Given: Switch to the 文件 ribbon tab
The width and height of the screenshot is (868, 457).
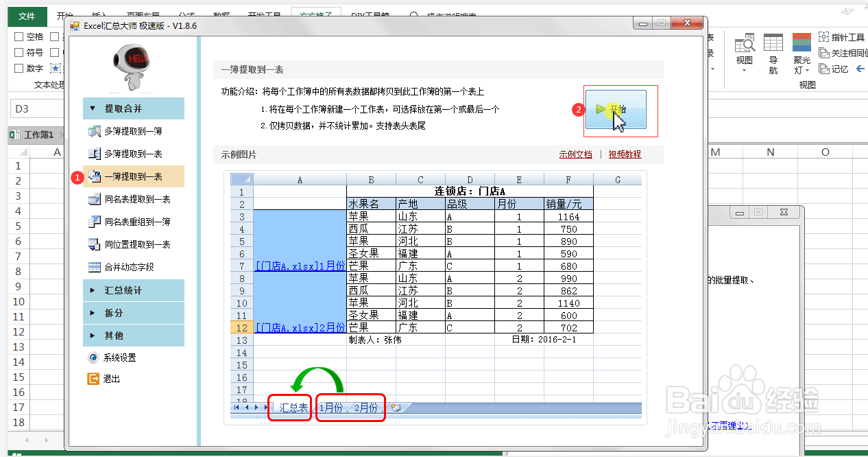Looking at the screenshot, I should [26, 15].
